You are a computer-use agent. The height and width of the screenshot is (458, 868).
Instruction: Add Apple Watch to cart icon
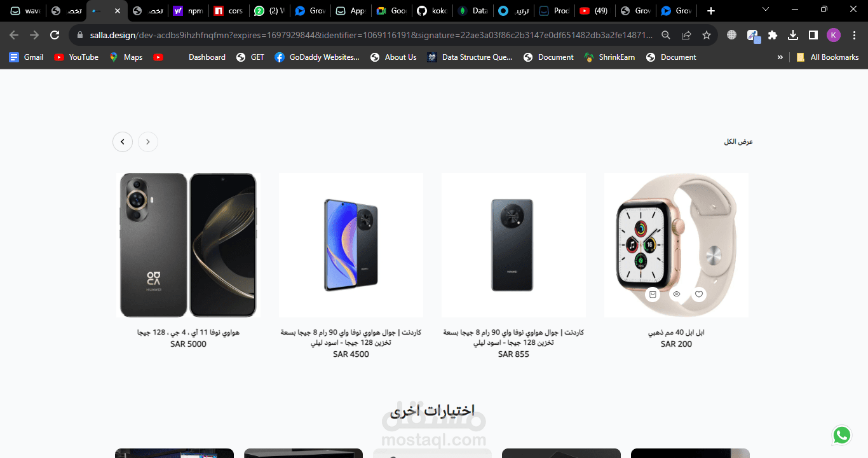653,294
